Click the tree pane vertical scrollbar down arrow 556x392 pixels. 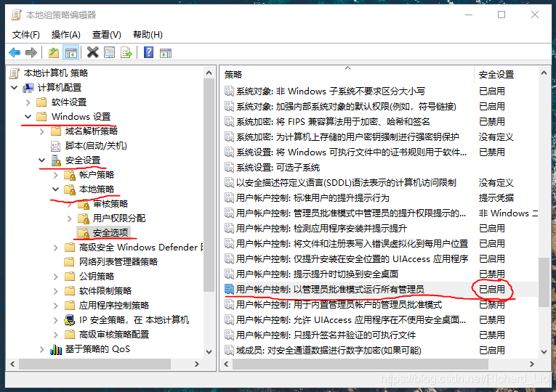(x=209, y=351)
